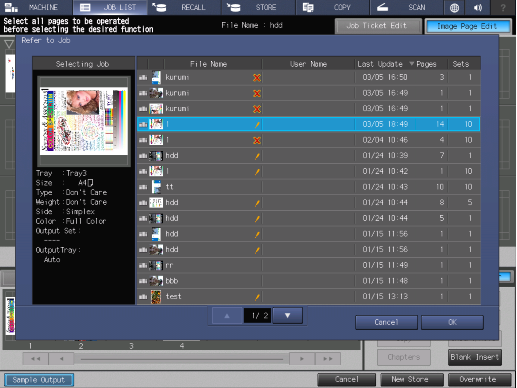Sort by Last Update column header
517x388 pixels.
point(382,64)
